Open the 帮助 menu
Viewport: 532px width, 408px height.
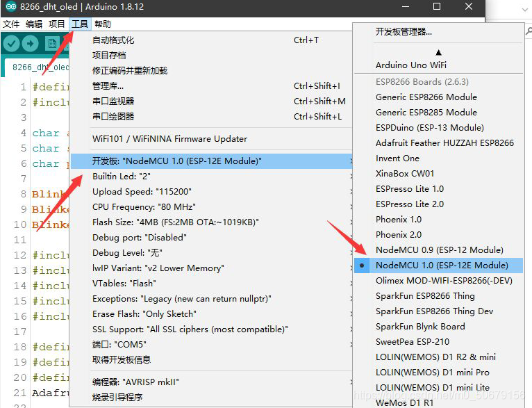coord(103,24)
